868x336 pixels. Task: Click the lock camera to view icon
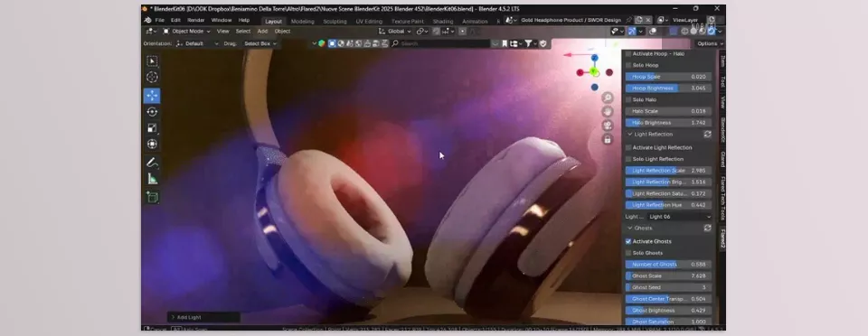coord(608,139)
